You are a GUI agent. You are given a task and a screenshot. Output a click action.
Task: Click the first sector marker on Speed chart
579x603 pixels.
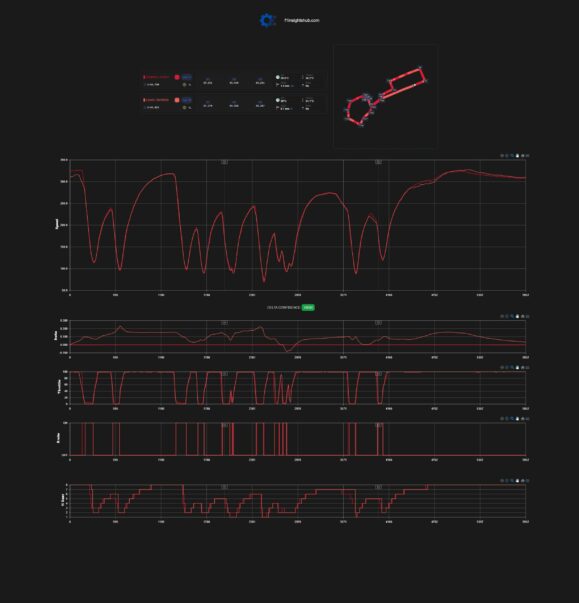pyautogui.click(x=225, y=162)
